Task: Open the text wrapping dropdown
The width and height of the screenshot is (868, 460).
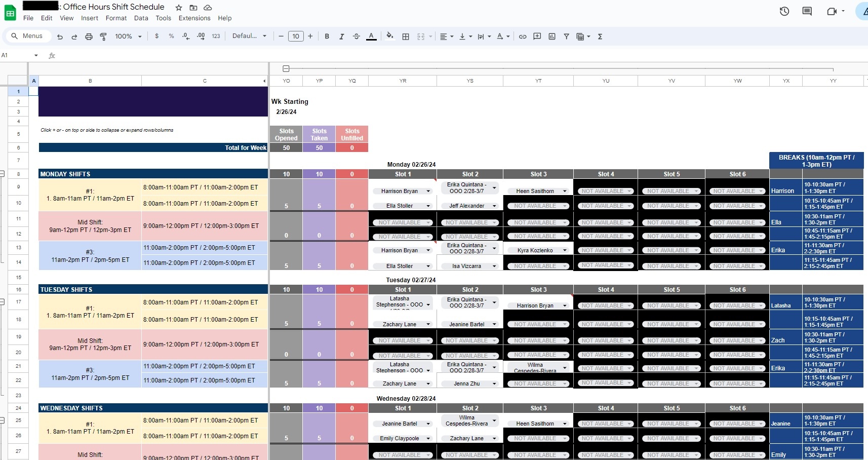Action: (484, 36)
